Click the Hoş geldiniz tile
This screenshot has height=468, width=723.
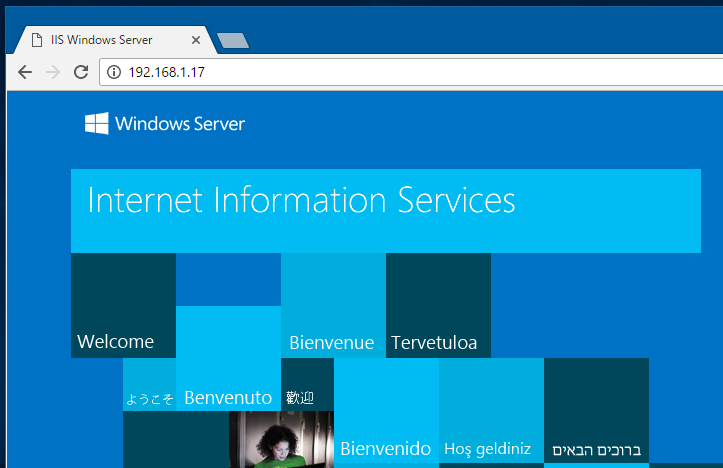point(492,410)
